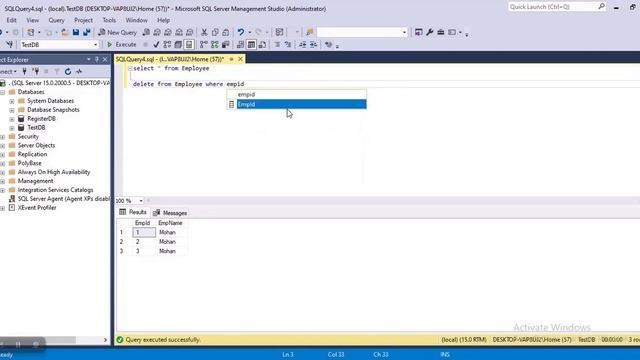Click Increase Indent icon
640x360 pixels.
click(x=313, y=44)
